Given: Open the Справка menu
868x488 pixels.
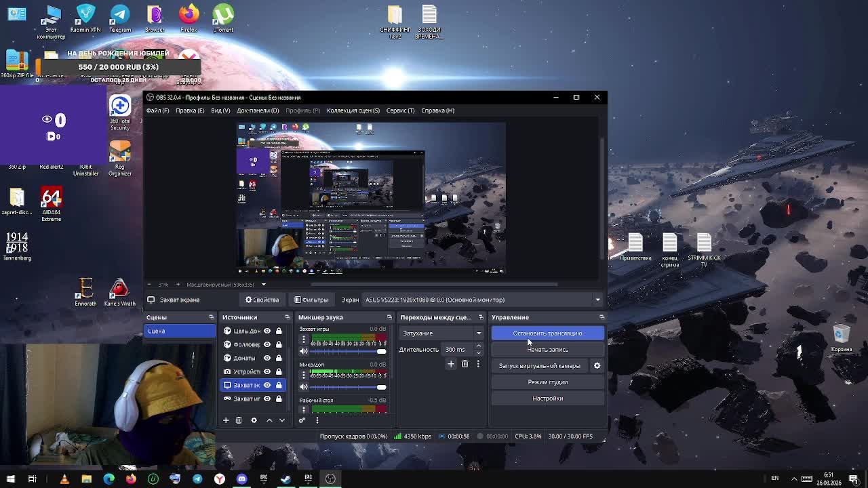Looking at the screenshot, I should click(437, 110).
